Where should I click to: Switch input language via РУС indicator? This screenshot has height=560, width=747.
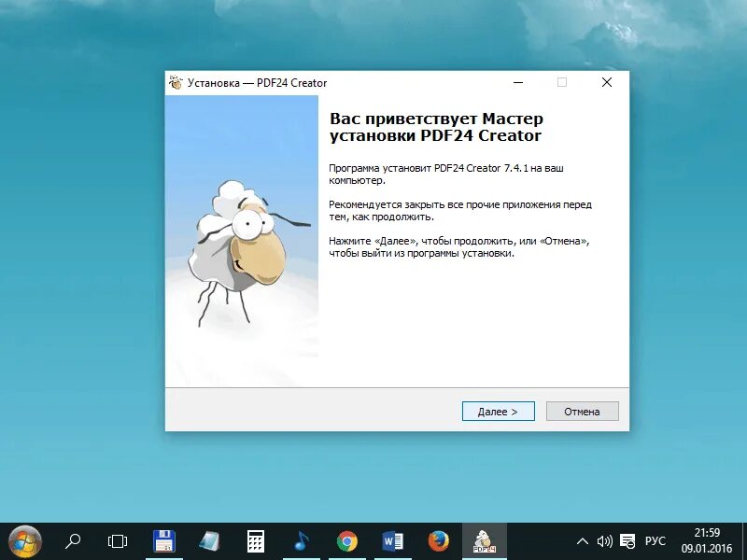pos(655,541)
